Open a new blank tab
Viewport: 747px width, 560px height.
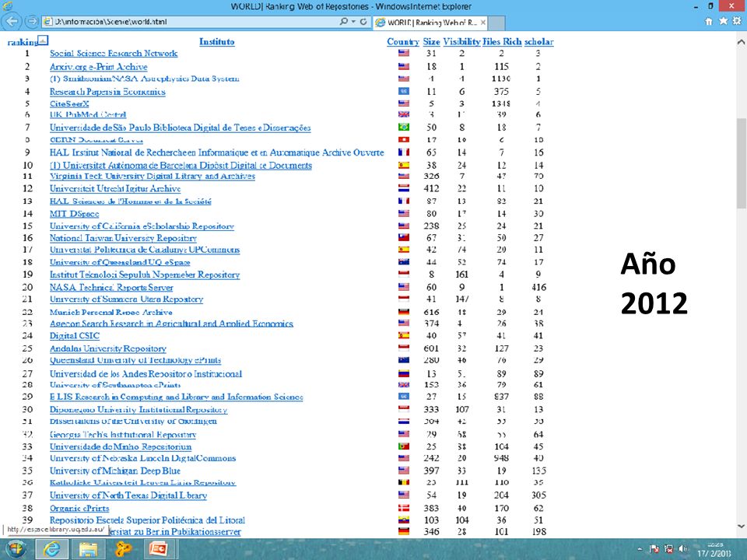pyautogui.click(x=496, y=23)
